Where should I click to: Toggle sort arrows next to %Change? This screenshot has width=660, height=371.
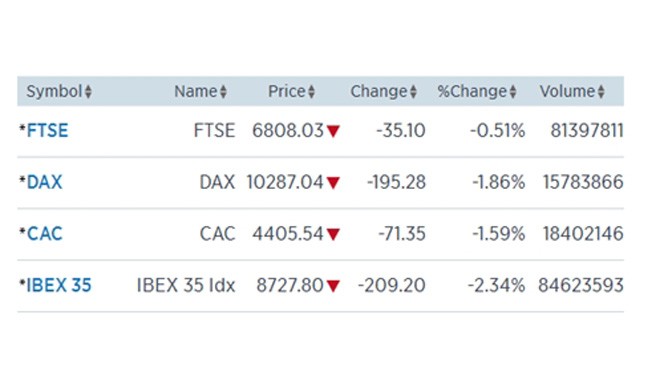tap(513, 92)
